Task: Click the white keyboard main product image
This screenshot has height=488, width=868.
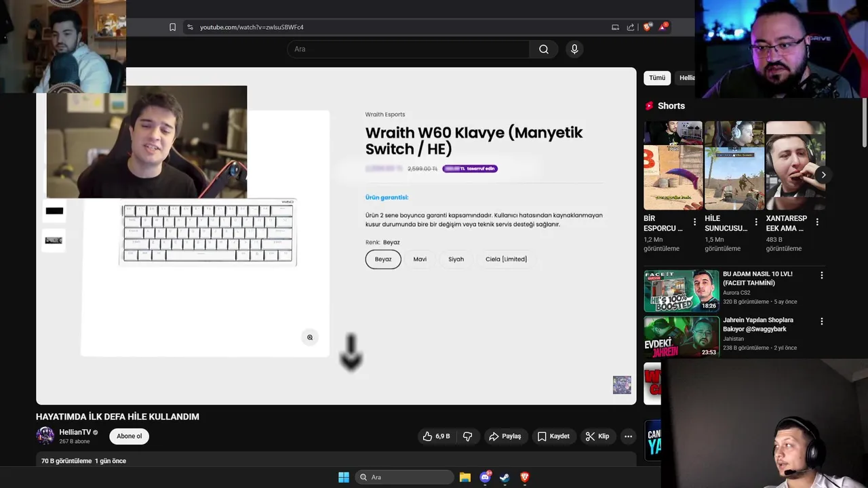Action: pyautogui.click(x=208, y=232)
